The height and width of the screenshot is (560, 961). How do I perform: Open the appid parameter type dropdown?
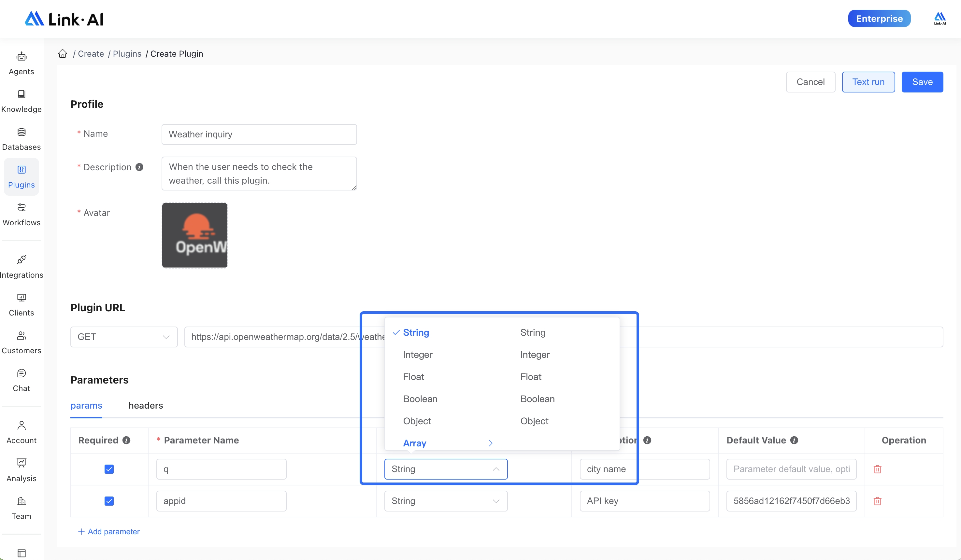446,501
